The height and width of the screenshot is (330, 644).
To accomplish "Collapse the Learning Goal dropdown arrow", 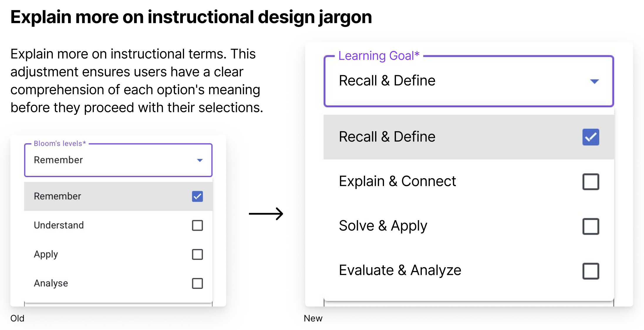I will (x=594, y=81).
